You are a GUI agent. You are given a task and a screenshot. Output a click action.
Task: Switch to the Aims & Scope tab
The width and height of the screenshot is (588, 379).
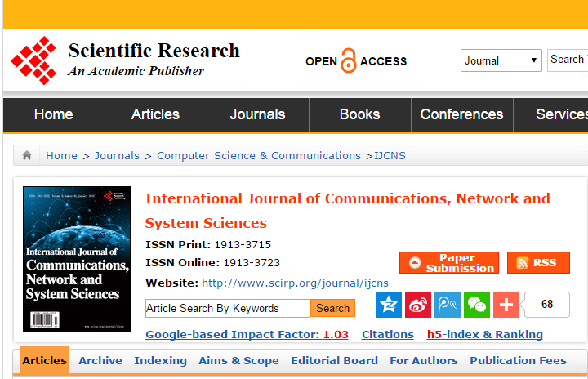(238, 360)
